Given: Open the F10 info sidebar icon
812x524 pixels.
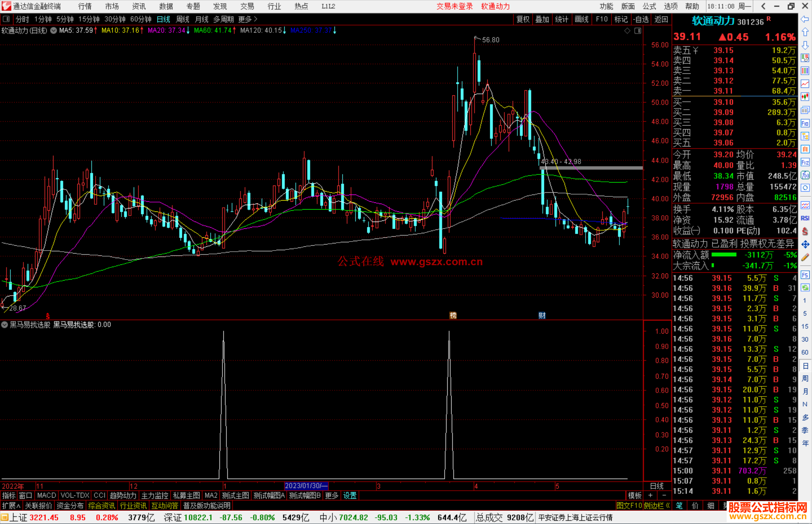Looking at the screenshot, I should [x=805, y=123].
